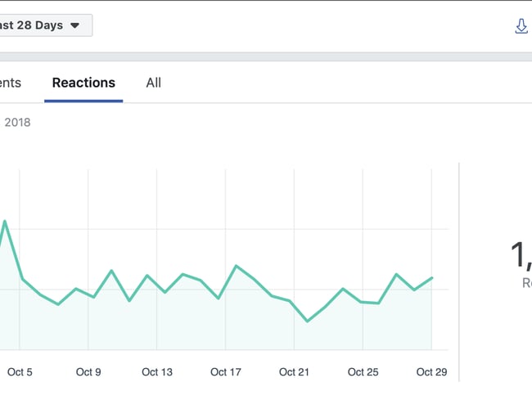The height and width of the screenshot is (409, 532).
Task: Click the 2018 date range text
Action: (x=17, y=123)
